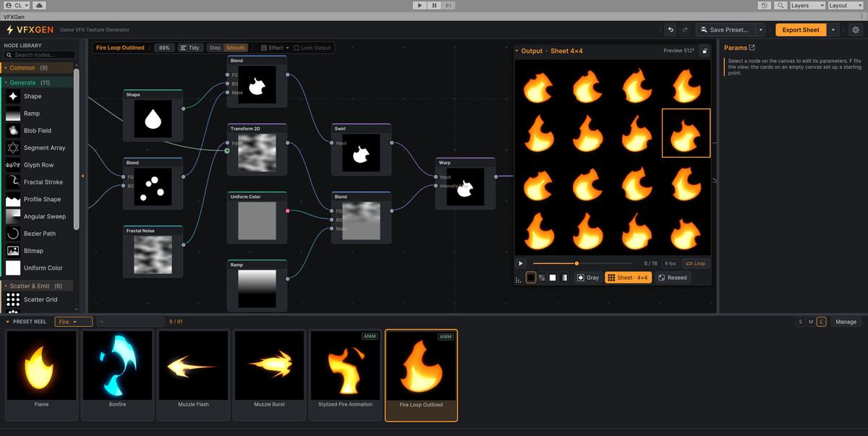Click the Export Sheet button
This screenshot has width=868, height=436.
801,30
